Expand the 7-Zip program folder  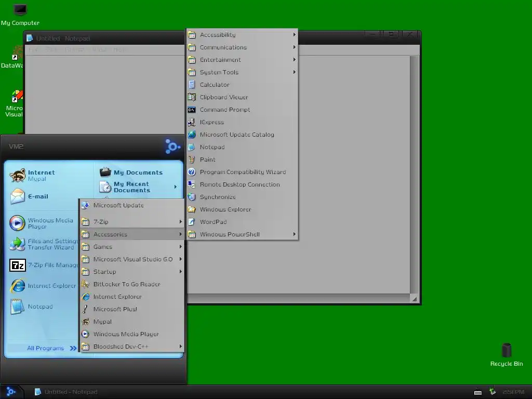132,222
